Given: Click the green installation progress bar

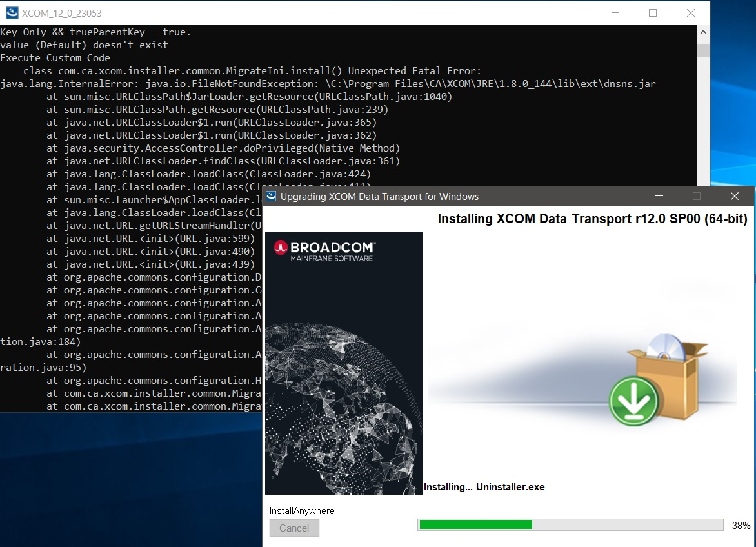Looking at the screenshot, I should pos(570,525).
